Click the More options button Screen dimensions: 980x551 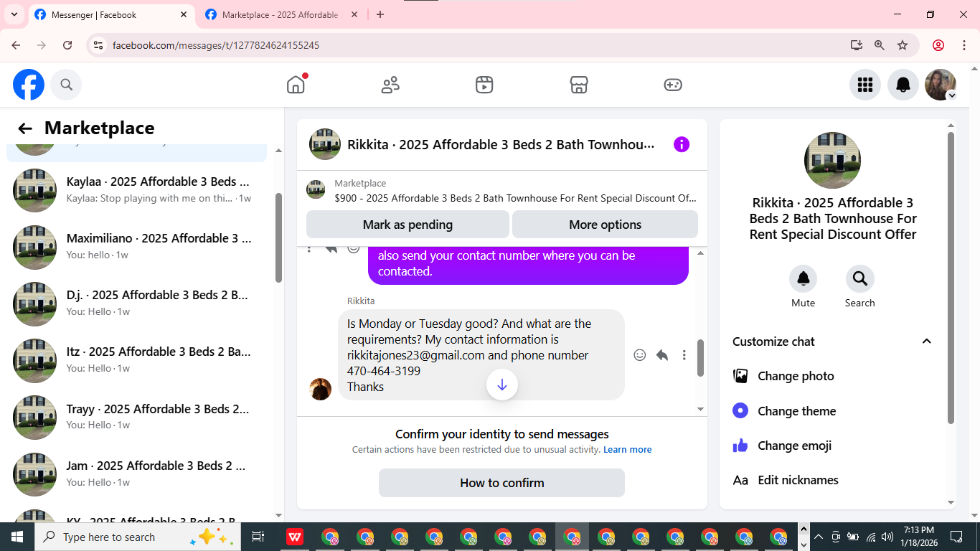point(605,225)
